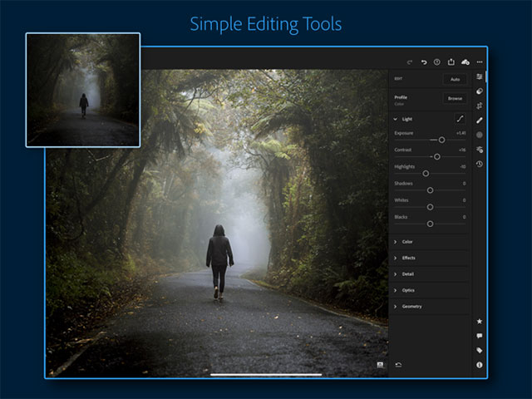Expand the Geometry panel section
Image resolution: width=532 pixels, height=399 pixels.
tap(396, 307)
